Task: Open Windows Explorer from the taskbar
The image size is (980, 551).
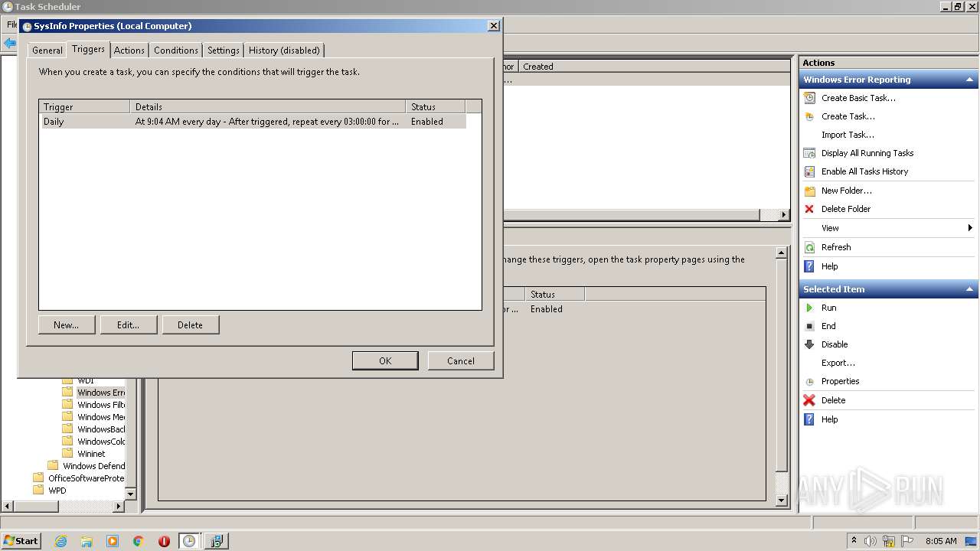Action: pyautogui.click(x=87, y=541)
